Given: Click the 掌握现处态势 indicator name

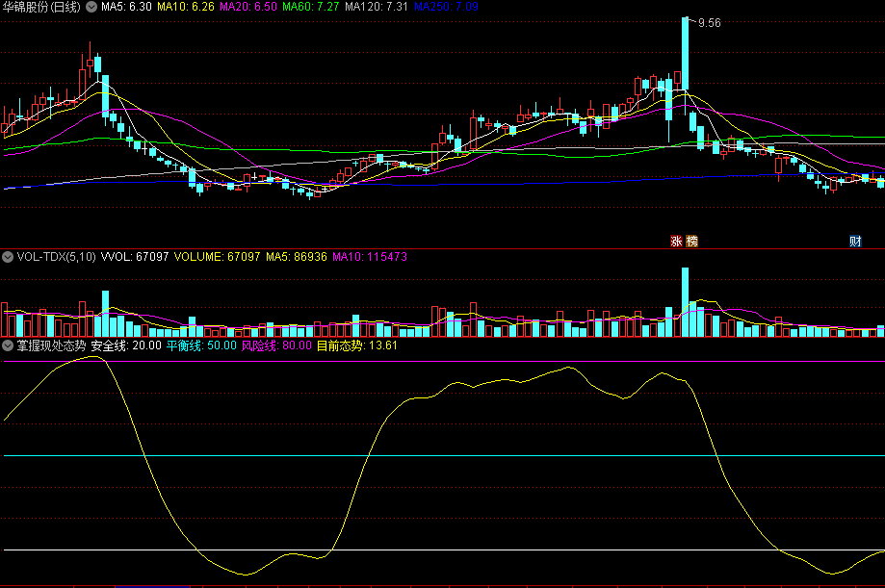Looking at the screenshot, I should (x=51, y=345).
